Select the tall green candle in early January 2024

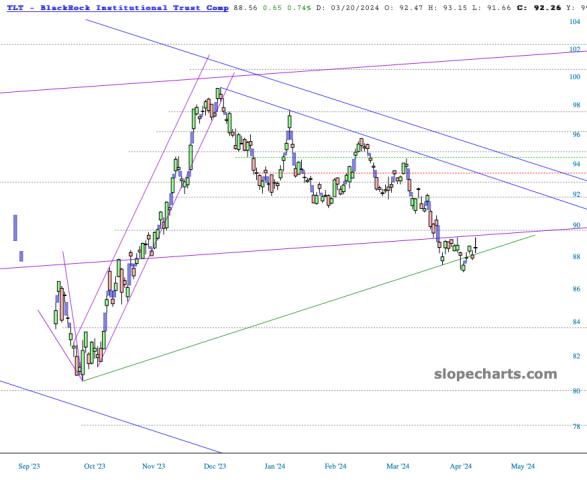click(x=289, y=121)
